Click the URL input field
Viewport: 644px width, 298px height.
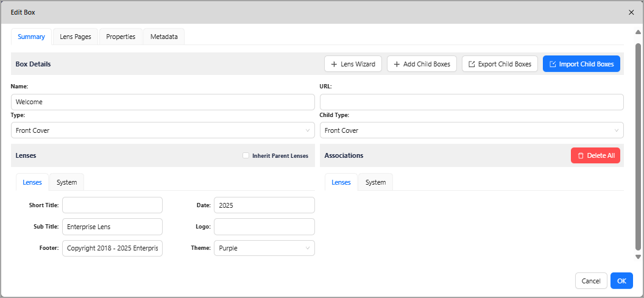[471, 102]
